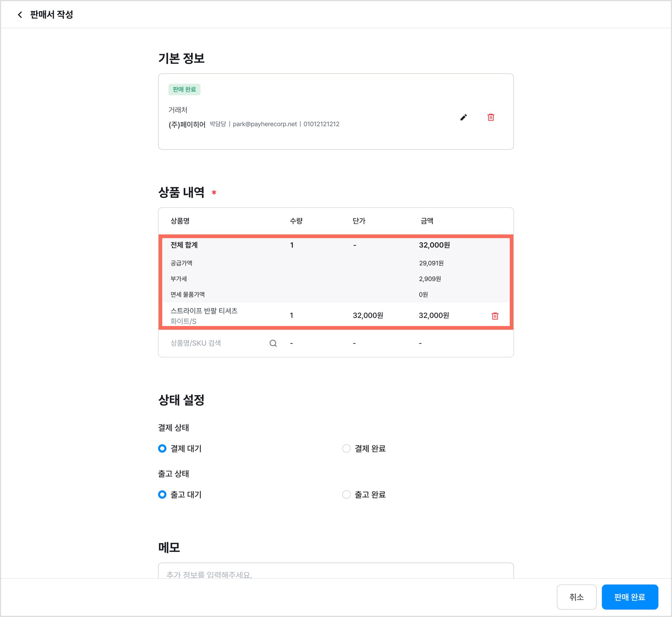Click the variant text 화이트/S
This screenshot has width=672, height=617.
[x=183, y=321]
